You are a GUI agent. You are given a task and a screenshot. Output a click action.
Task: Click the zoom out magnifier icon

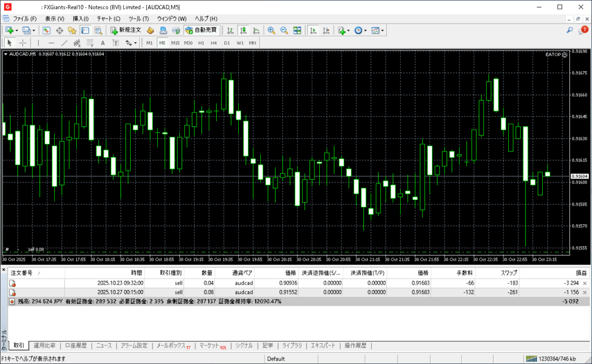(x=284, y=30)
